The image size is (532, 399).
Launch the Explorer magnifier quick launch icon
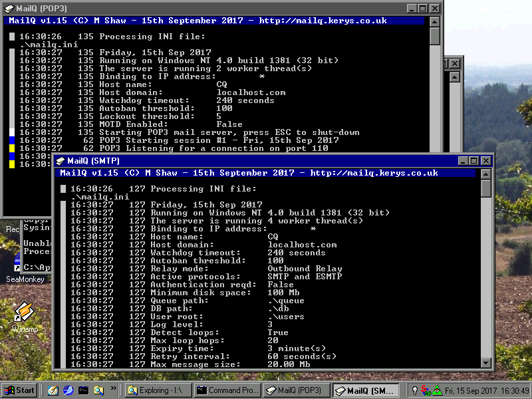pos(98,390)
